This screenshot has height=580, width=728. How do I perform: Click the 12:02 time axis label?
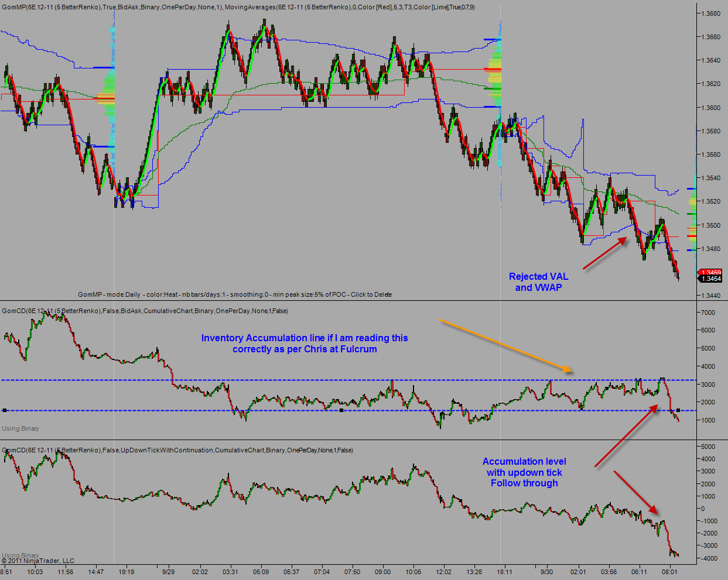[444, 572]
